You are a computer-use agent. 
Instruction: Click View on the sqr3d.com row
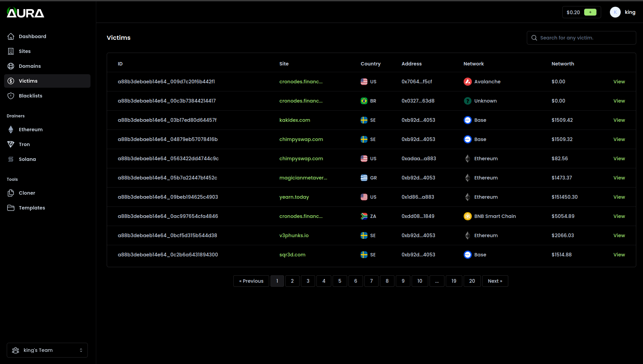(619, 255)
